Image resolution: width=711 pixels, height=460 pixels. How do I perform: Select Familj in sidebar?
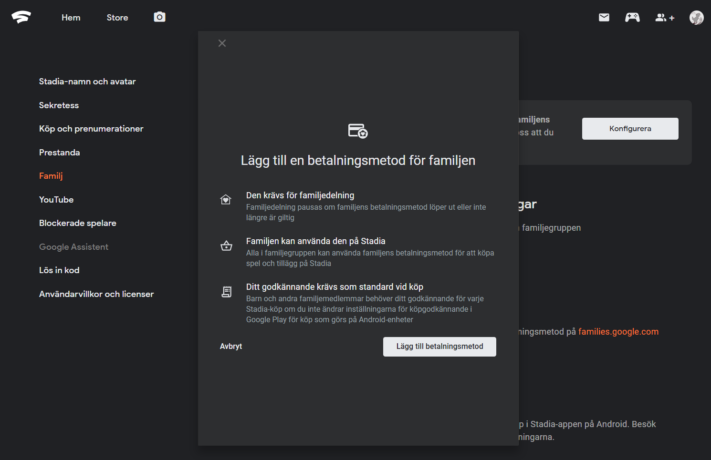51,176
